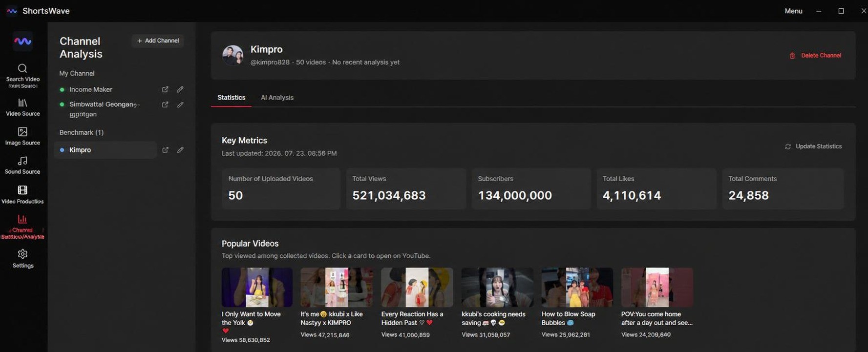Click the Total Comments value 24,858

click(x=748, y=195)
